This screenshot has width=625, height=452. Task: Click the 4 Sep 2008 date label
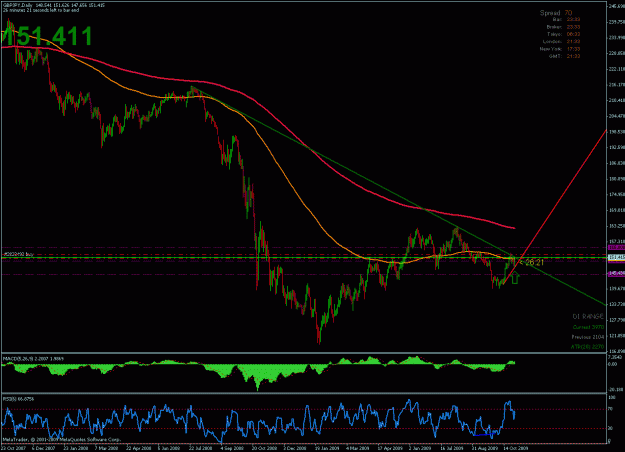[232, 448]
